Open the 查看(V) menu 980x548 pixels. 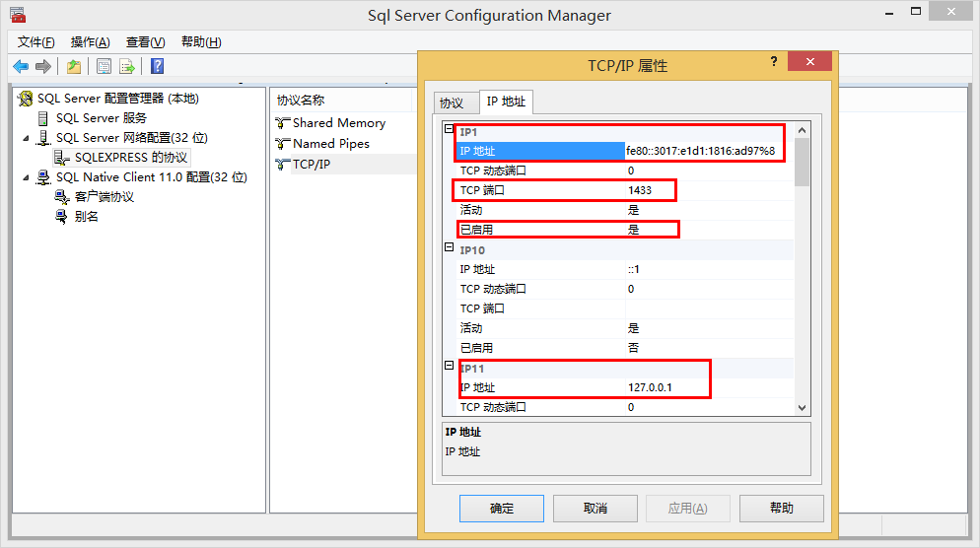145,41
